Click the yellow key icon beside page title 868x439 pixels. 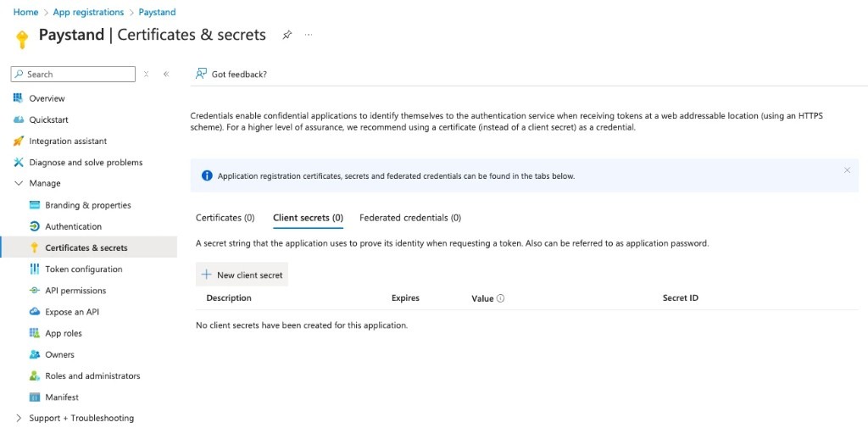22,39
